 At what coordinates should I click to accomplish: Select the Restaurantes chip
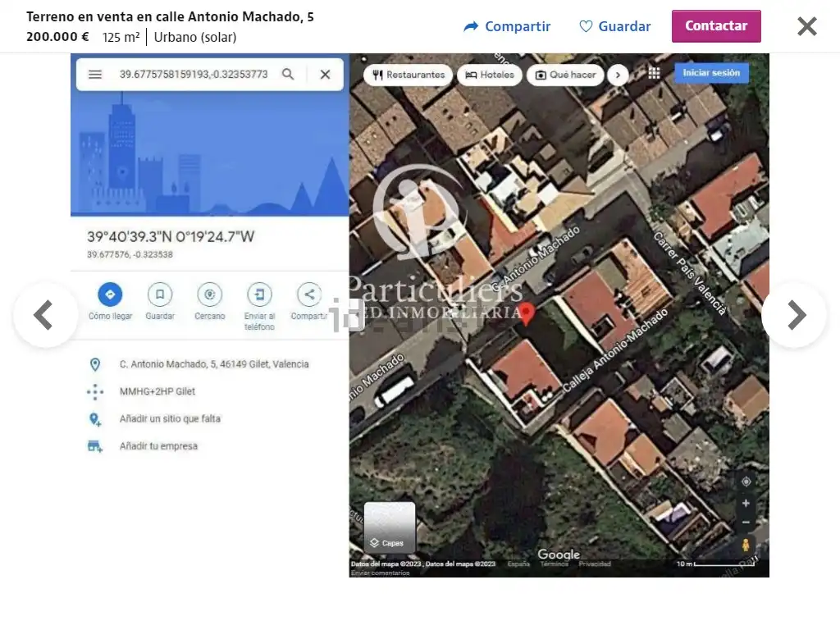pyautogui.click(x=409, y=75)
